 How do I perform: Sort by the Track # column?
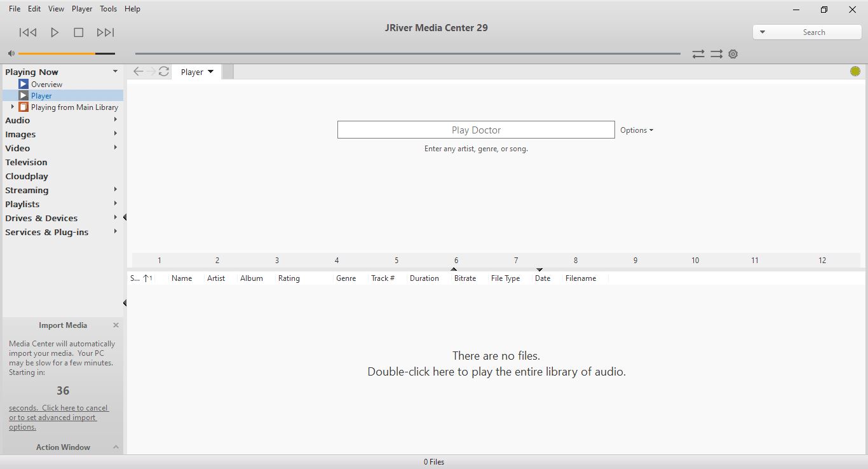tap(383, 278)
